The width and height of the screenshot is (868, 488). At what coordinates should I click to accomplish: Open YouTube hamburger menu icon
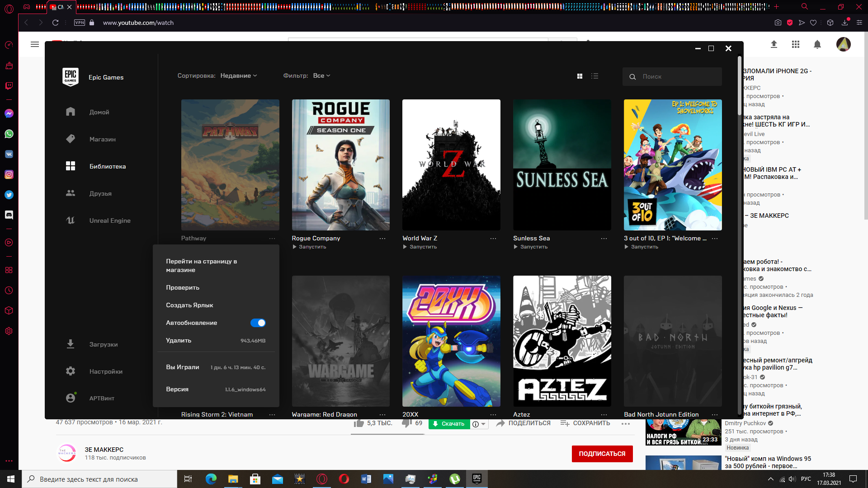[35, 44]
